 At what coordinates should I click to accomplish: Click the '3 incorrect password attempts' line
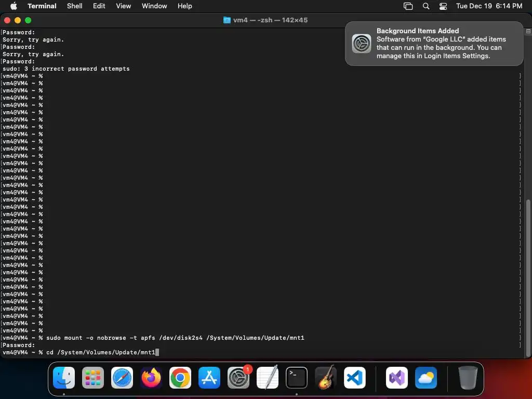[x=66, y=69]
